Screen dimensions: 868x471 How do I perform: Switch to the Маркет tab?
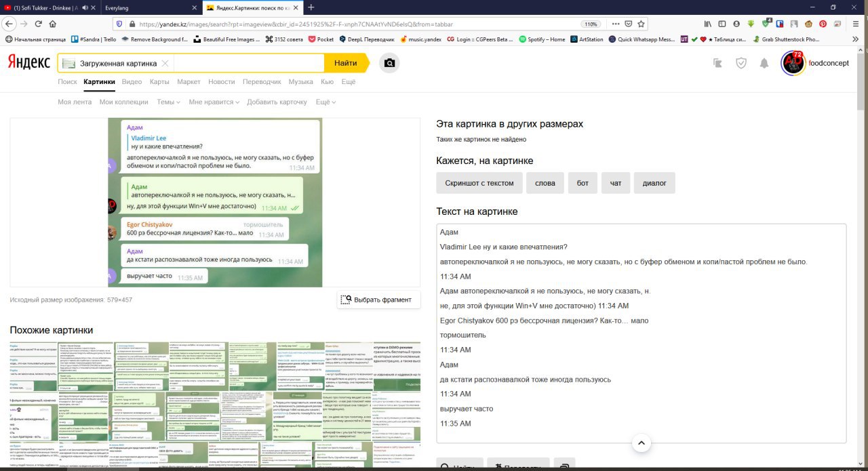[189, 82]
